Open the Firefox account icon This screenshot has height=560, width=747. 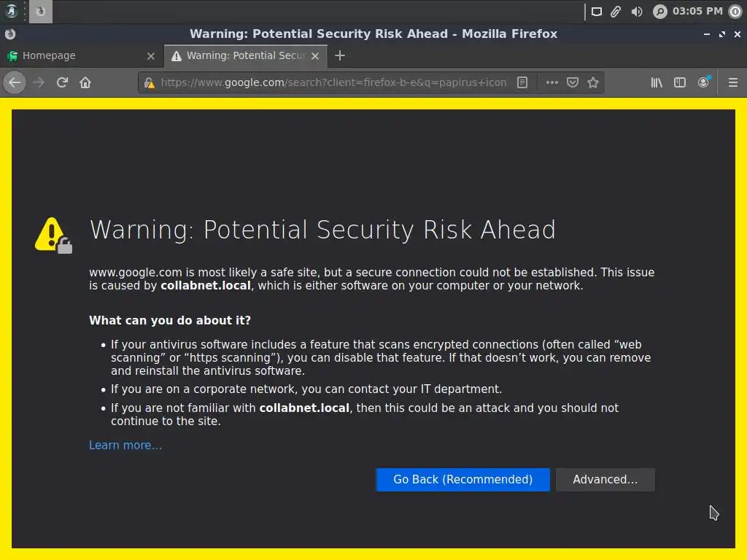point(703,82)
